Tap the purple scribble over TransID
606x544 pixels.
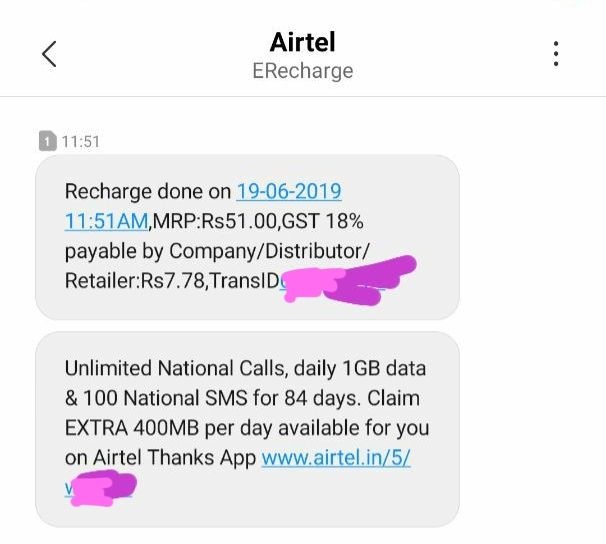(x=350, y=281)
